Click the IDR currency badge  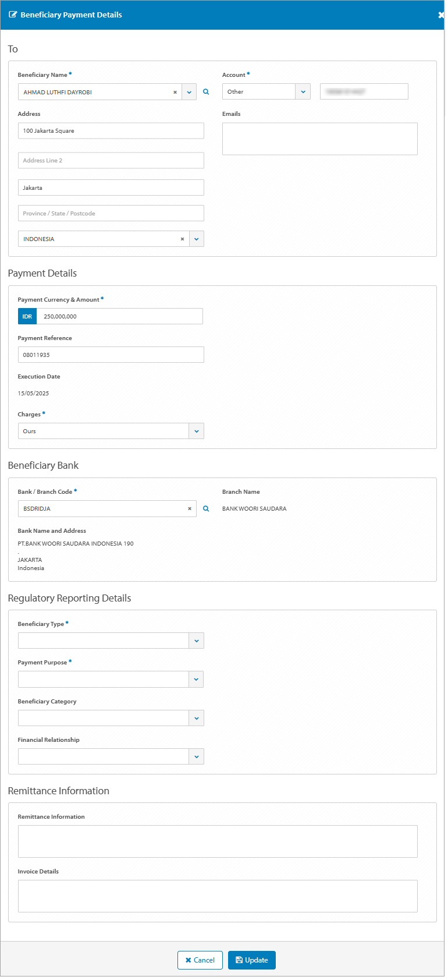(27, 316)
